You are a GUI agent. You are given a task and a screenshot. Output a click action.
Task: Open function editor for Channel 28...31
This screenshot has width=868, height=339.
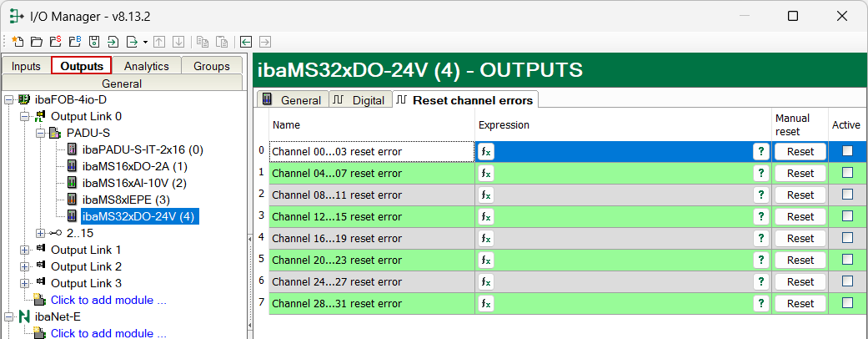(486, 304)
